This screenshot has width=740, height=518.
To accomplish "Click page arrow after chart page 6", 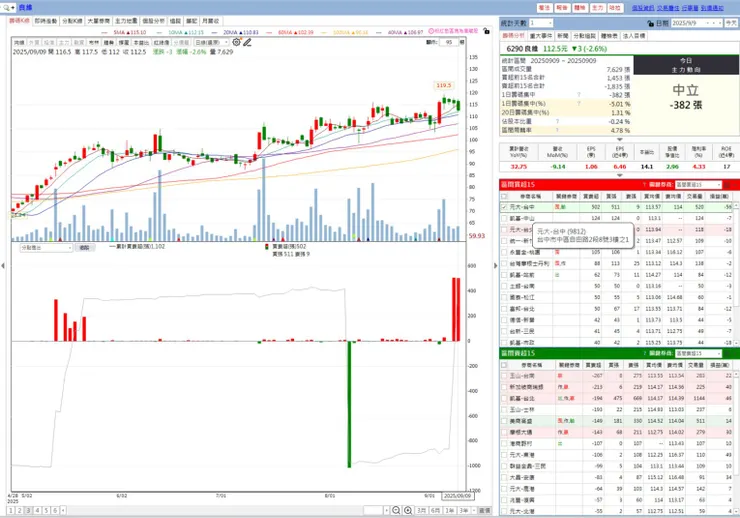I will (63, 510).
